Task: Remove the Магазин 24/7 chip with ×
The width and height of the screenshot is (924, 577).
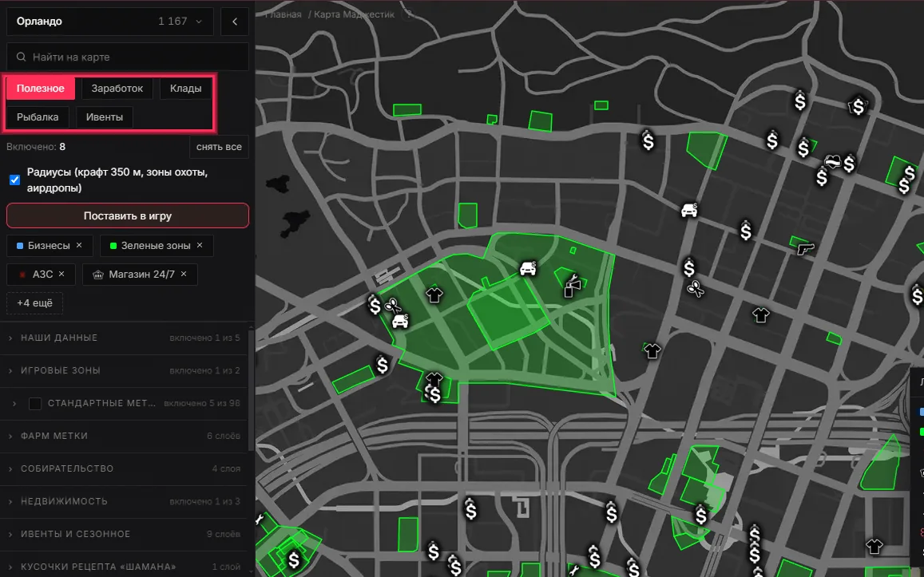Action: 183,274
